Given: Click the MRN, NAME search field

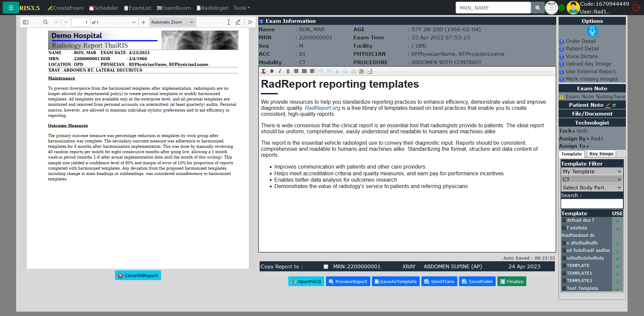Looking at the screenshot, I should [x=493, y=8].
